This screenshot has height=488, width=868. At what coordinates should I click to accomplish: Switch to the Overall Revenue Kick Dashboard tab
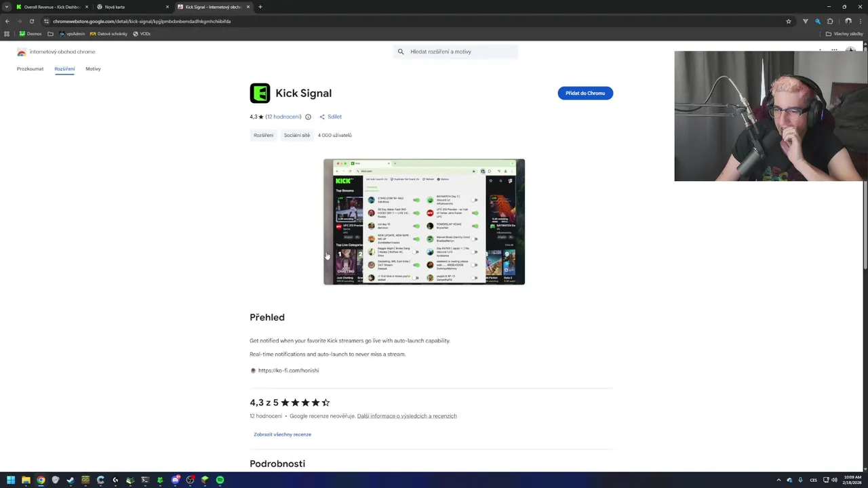52,7
